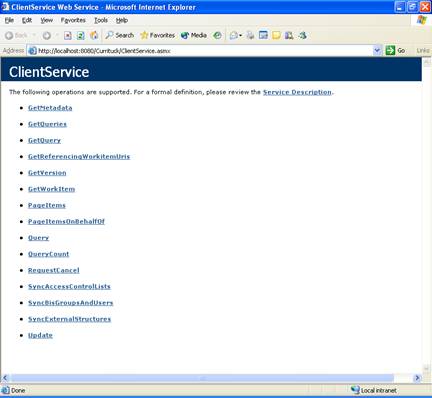Screen dimensions: 432x398
Task: Open the Edit menu
Action: [x=27, y=20]
